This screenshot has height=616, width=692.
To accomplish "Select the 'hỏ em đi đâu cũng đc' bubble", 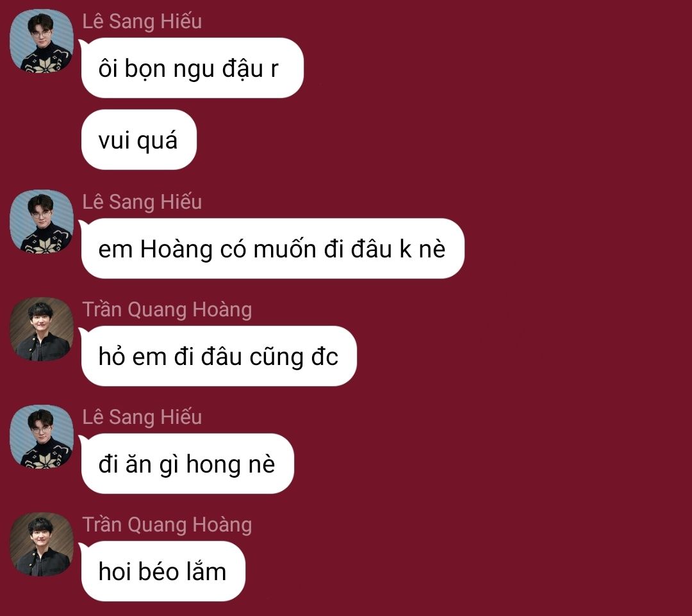I will click(218, 356).
